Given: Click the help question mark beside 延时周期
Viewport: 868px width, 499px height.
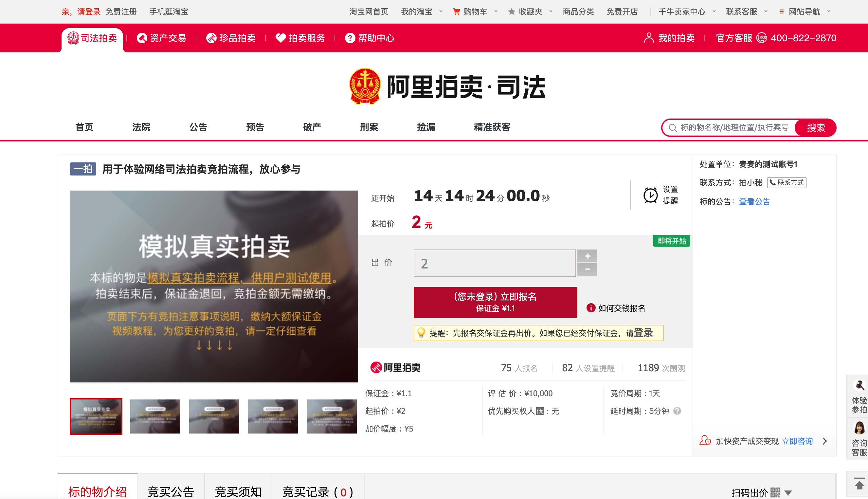Looking at the screenshot, I should click(x=677, y=411).
